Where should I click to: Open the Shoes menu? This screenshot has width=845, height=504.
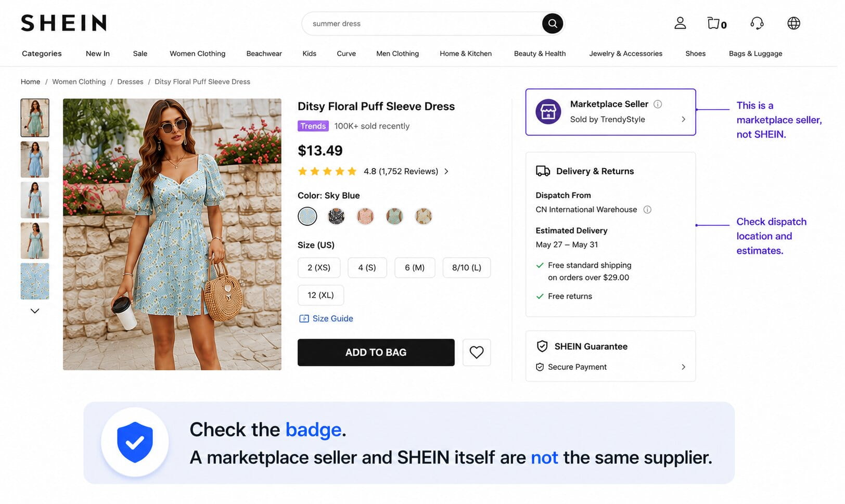(696, 54)
